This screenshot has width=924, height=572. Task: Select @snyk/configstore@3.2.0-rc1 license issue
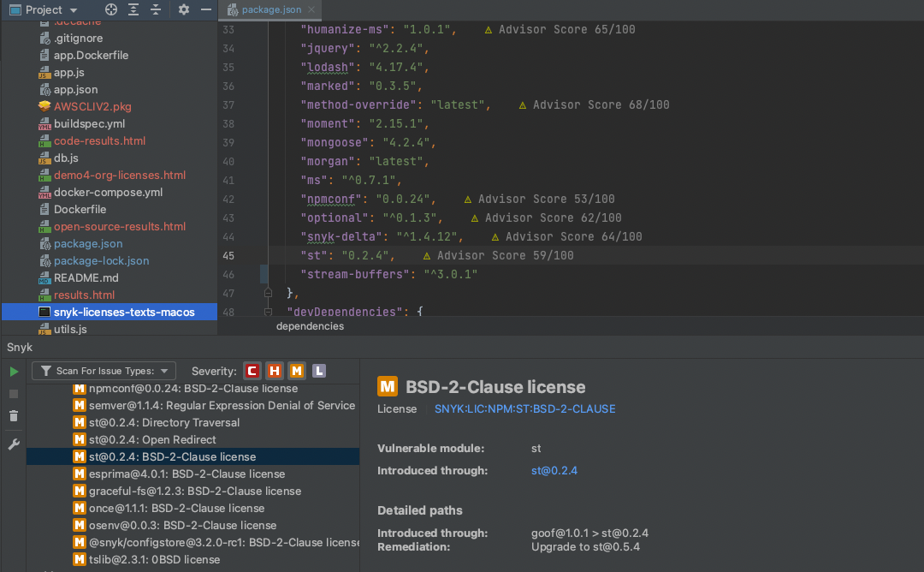(x=192, y=543)
